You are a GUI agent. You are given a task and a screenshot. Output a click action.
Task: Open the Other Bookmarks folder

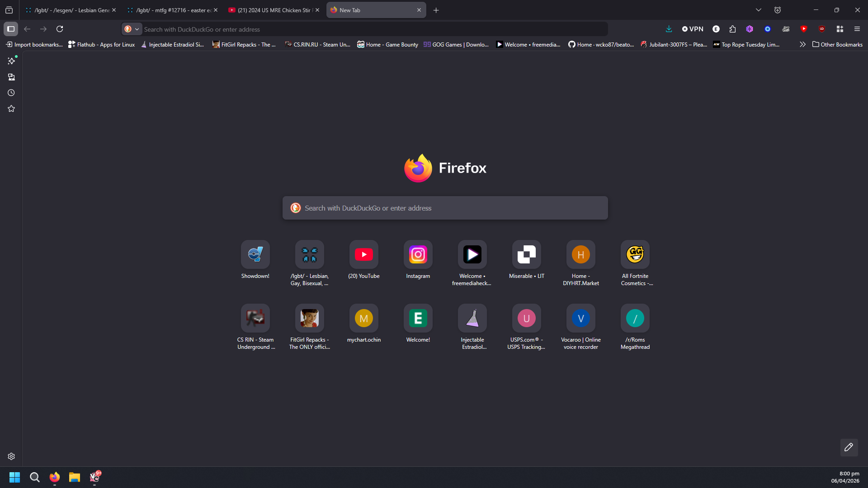[x=837, y=44]
